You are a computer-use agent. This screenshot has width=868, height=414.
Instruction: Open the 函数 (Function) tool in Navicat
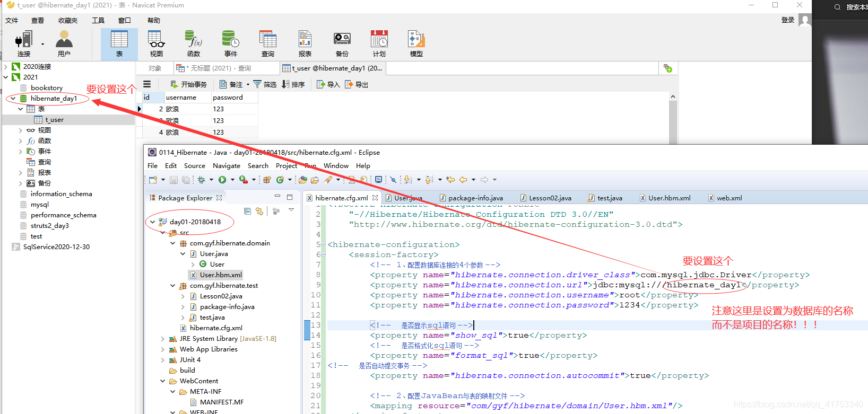[x=193, y=44]
